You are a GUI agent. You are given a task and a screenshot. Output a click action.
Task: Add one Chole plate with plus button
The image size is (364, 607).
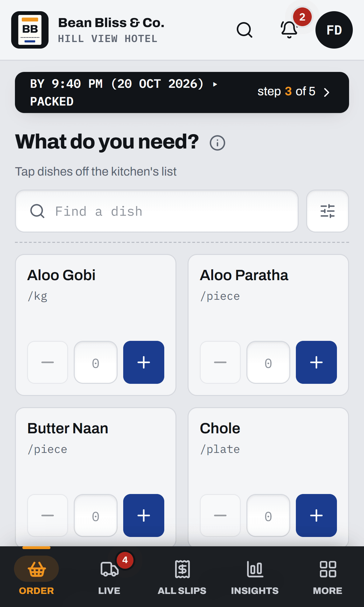click(316, 515)
